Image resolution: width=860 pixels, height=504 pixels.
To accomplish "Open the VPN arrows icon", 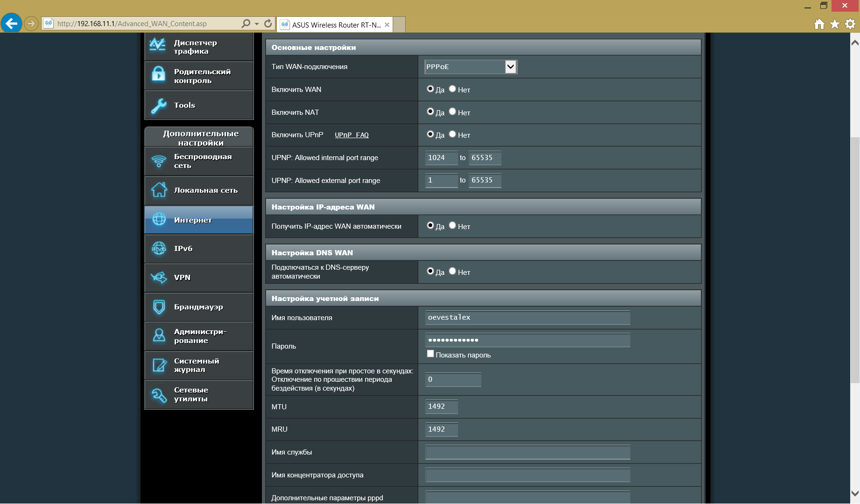I will click(159, 278).
